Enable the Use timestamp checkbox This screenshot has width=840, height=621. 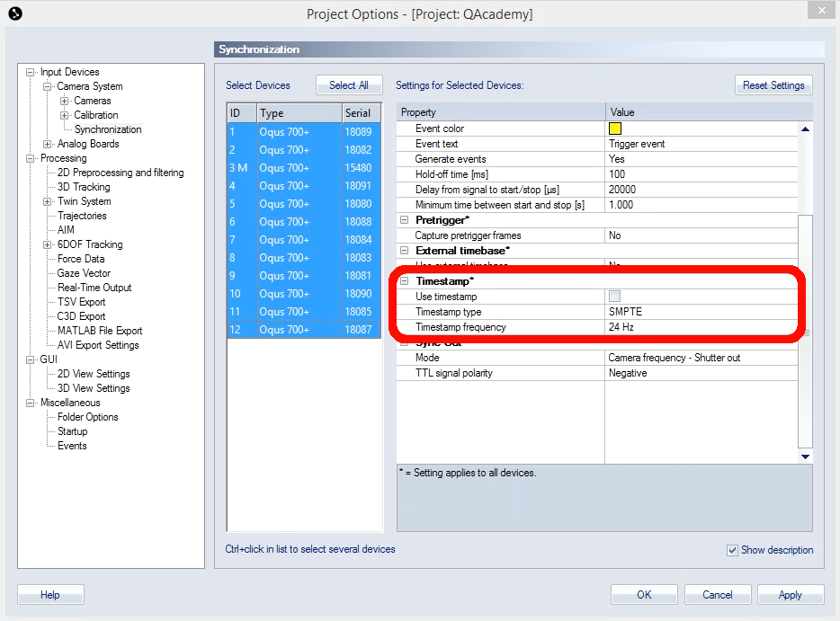614,297
